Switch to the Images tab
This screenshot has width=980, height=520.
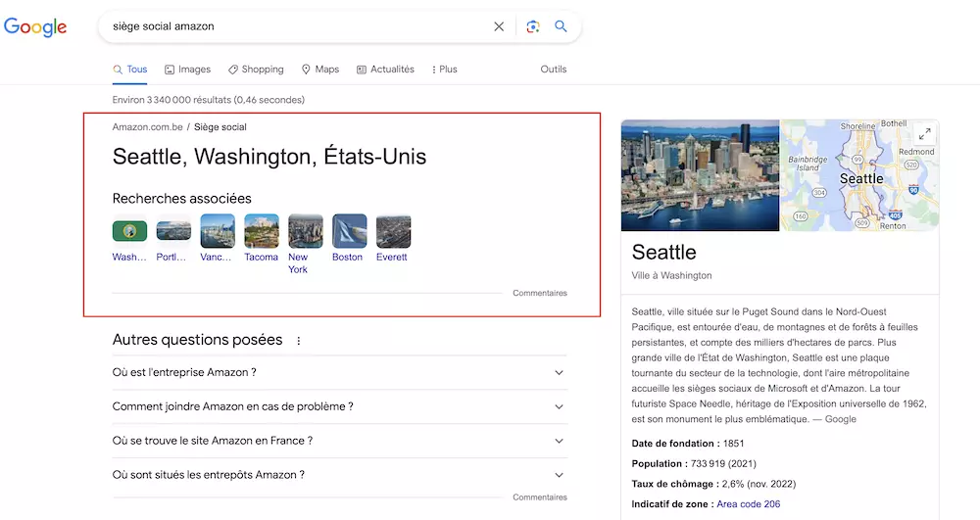tap(187, 70)
